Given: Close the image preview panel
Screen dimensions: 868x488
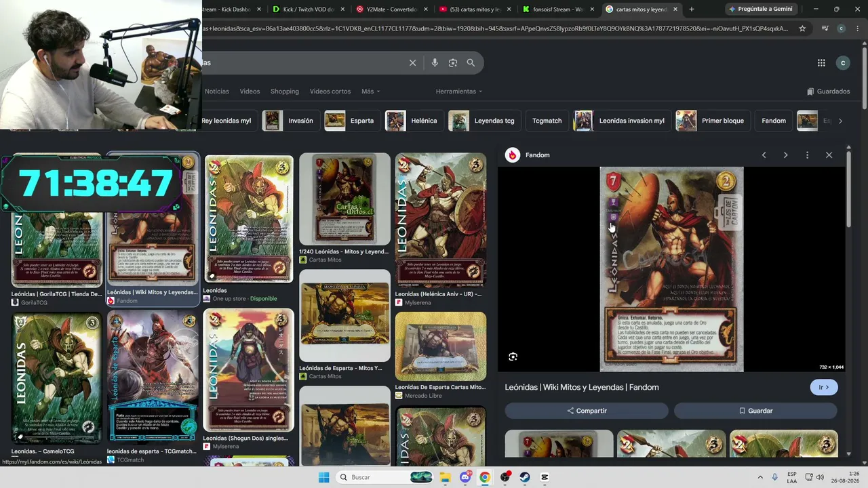Looking at the screenshot, I should (829, 155).
